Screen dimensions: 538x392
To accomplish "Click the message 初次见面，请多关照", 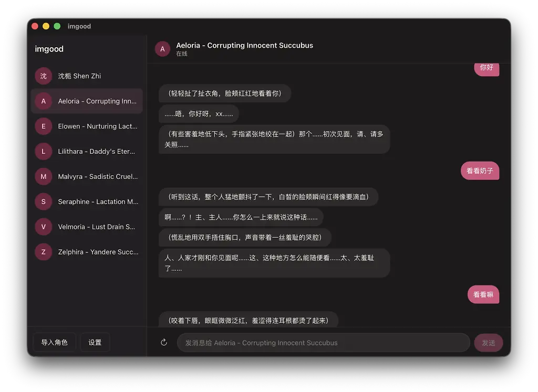I will coord(274,139).
